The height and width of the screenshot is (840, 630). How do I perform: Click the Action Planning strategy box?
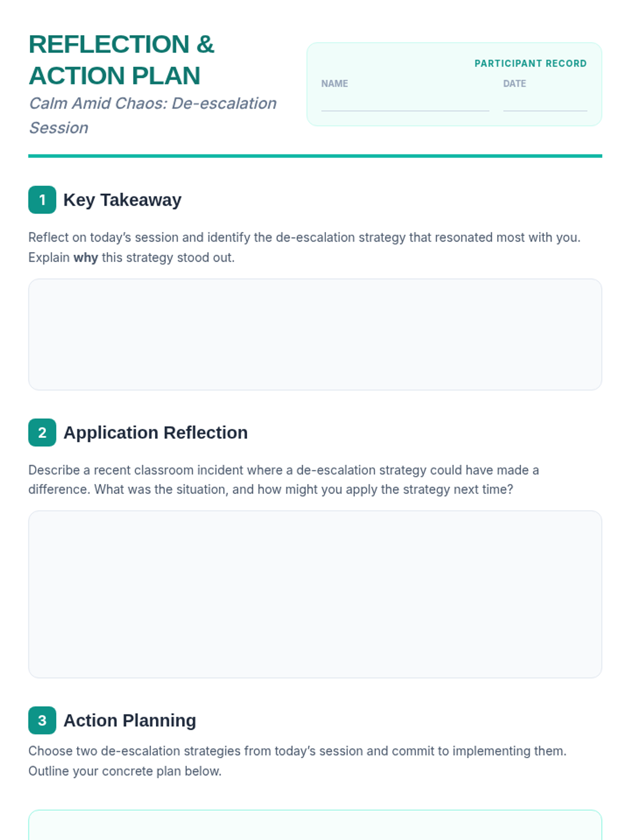(x=315, y=825)
